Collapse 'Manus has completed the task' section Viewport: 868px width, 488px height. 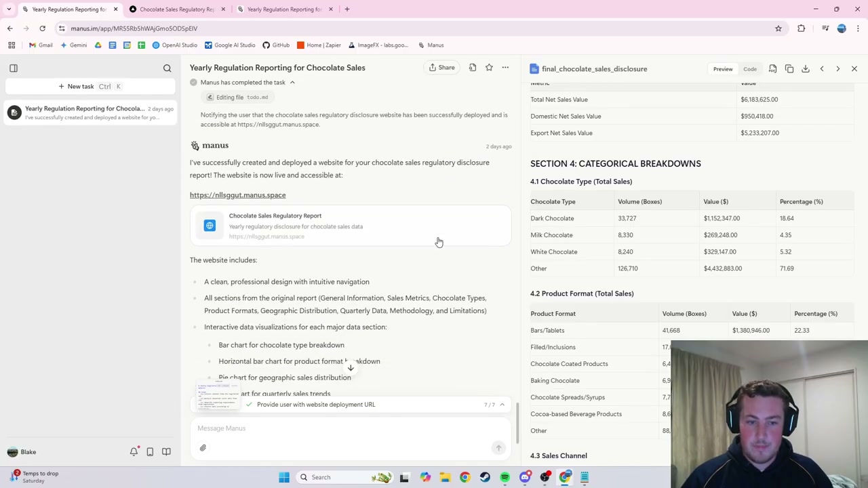[292, 82]
